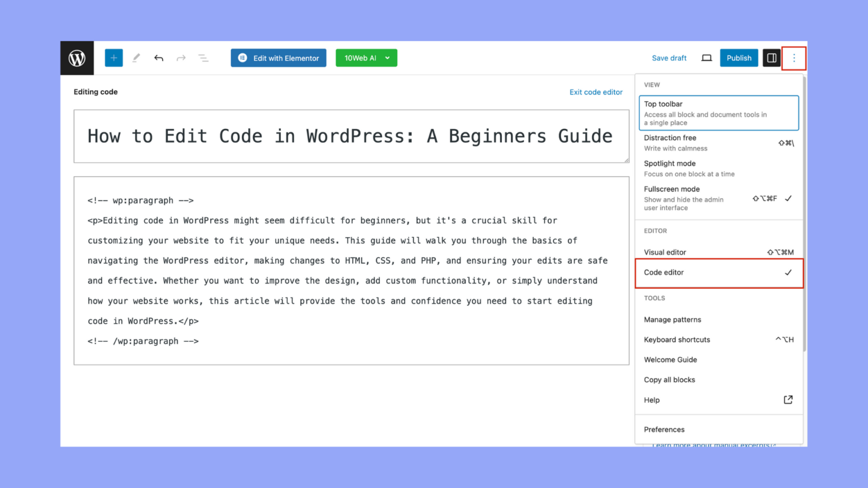The width and height of the screenshot is (868, 488).
Task: Open the Document Overview list icon
Action: coord(203,58)
